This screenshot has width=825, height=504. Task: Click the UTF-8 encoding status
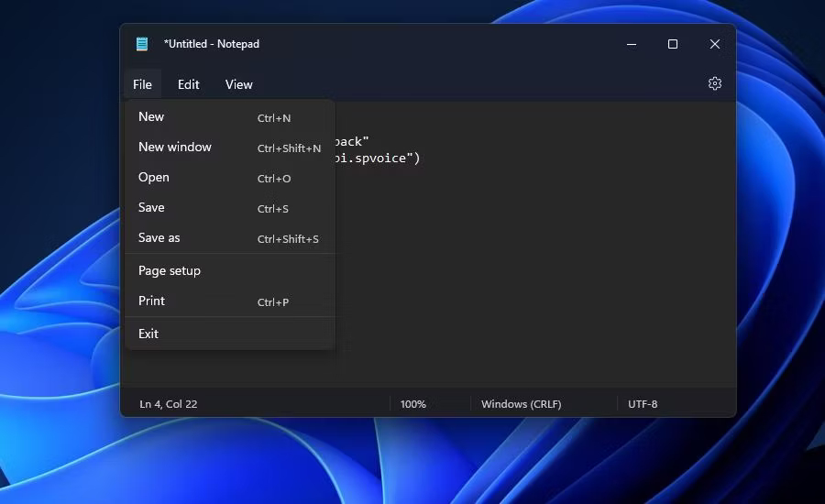pyautogui.click(x=643, y=404)
